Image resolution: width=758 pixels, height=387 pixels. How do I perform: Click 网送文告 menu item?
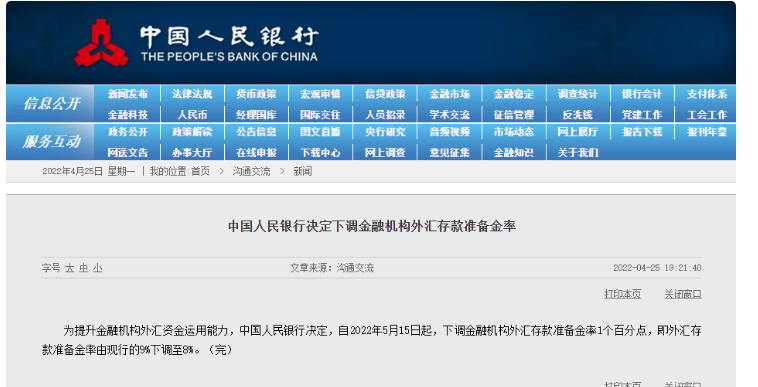[x=128, y=153]
